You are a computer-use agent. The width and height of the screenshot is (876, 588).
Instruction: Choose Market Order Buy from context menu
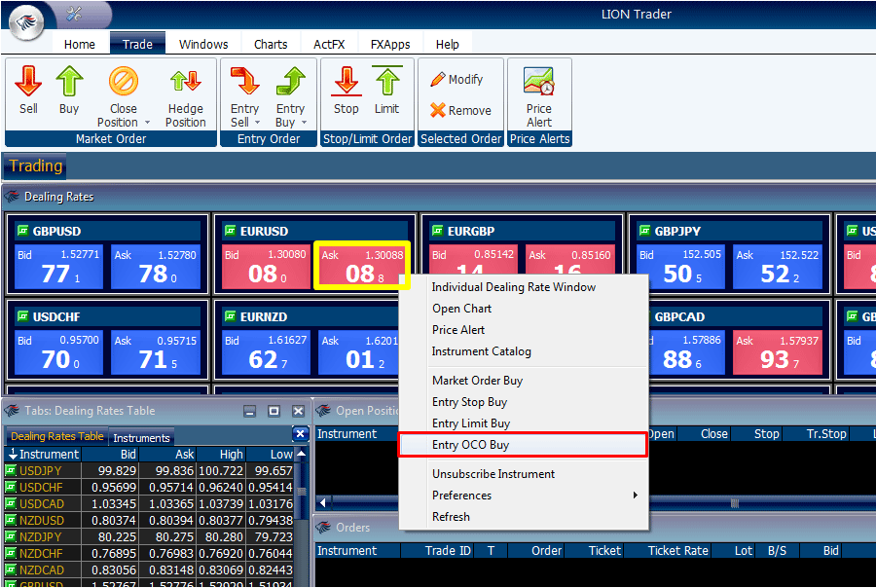523,381
